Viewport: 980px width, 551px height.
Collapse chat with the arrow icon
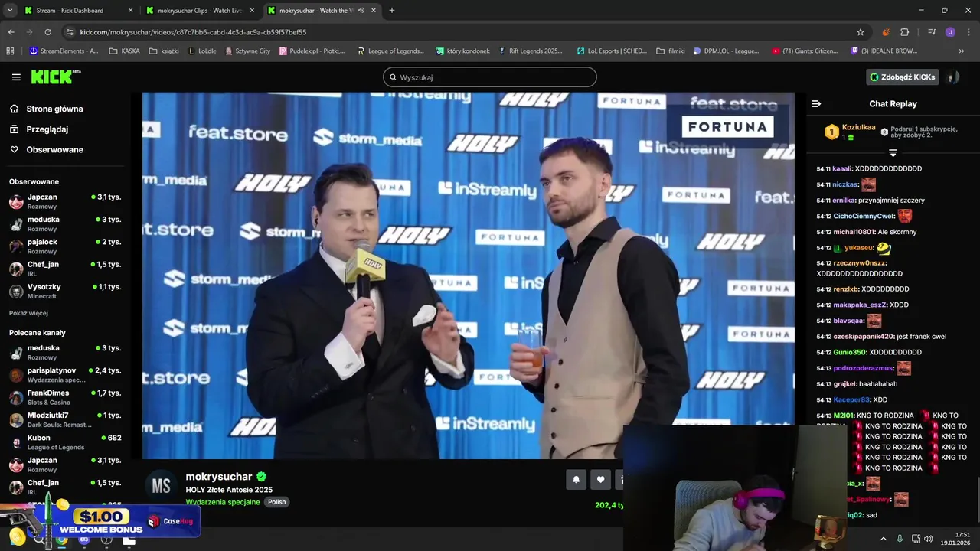point(816,103)
